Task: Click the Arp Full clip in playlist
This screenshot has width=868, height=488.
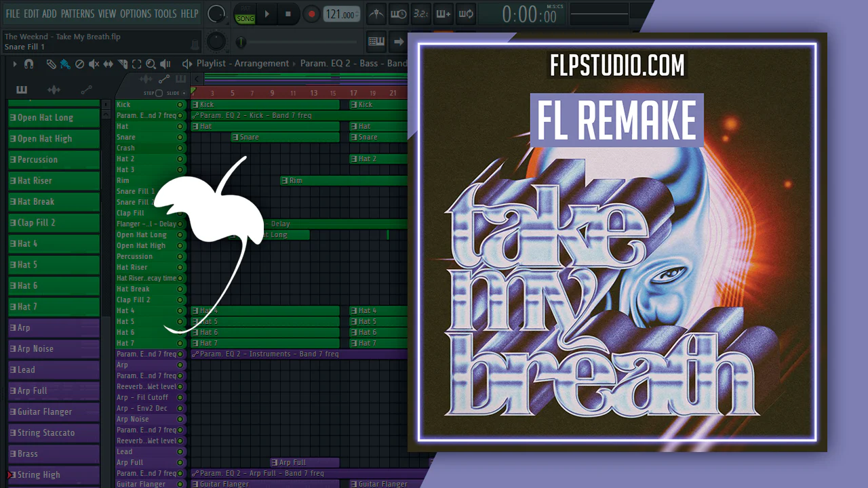Action: [304, 462]
